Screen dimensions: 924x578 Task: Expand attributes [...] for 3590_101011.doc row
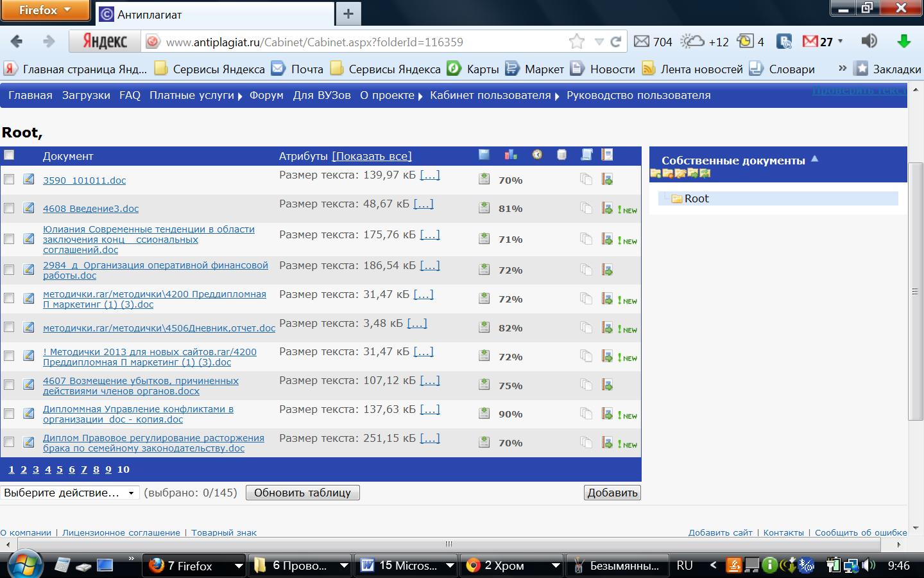430,175
